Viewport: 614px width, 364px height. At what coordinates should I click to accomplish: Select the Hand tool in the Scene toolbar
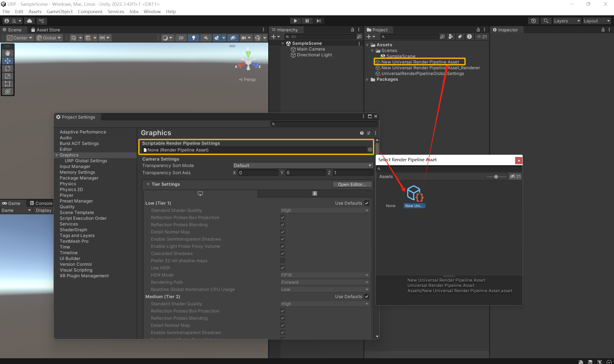coord(8,53)
